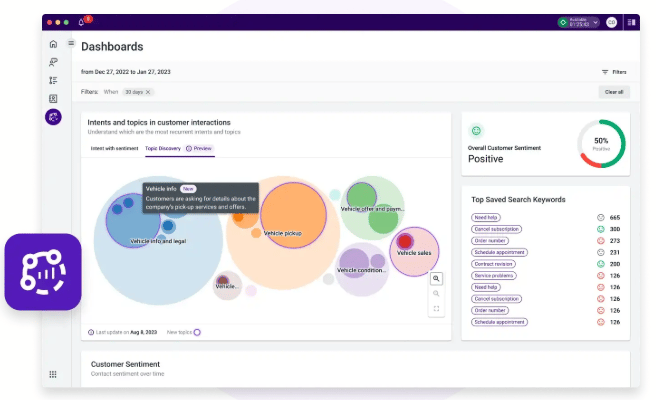Click the green sentiment face beside 300

coord(601,229)
